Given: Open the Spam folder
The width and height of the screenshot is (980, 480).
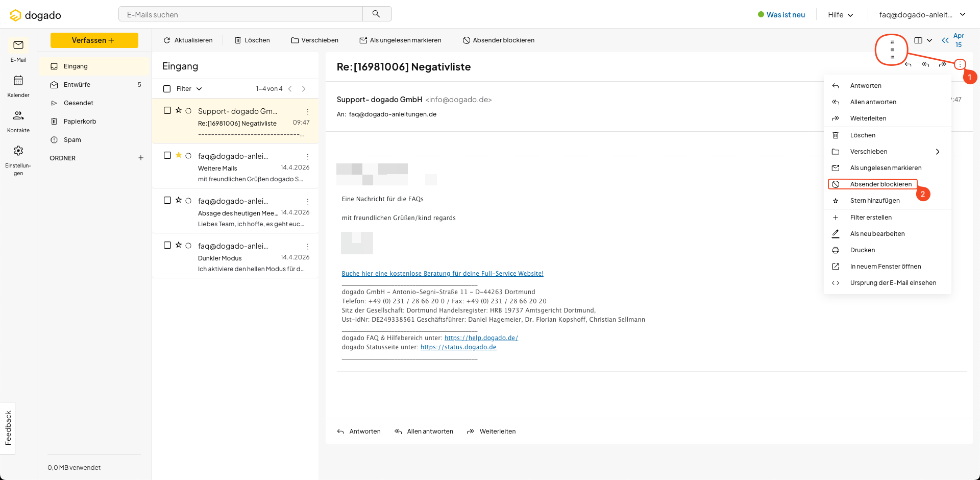Looking at the screenshot, I should (95, 140).
